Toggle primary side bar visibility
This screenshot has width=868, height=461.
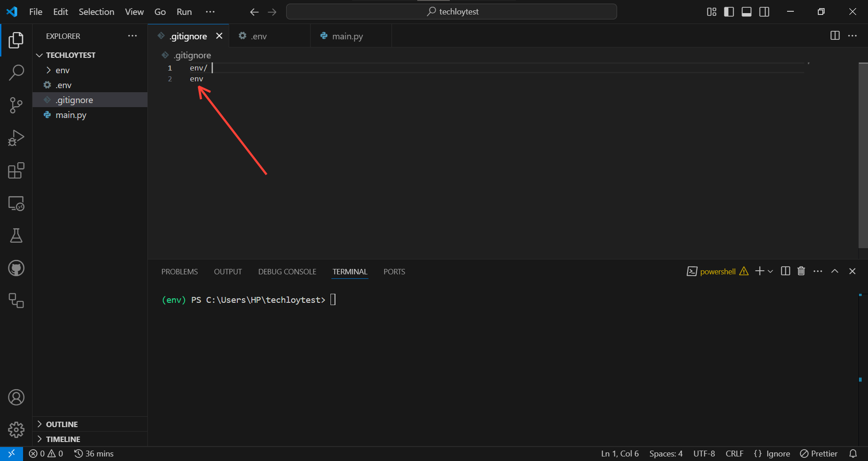(x=729, y=12)
